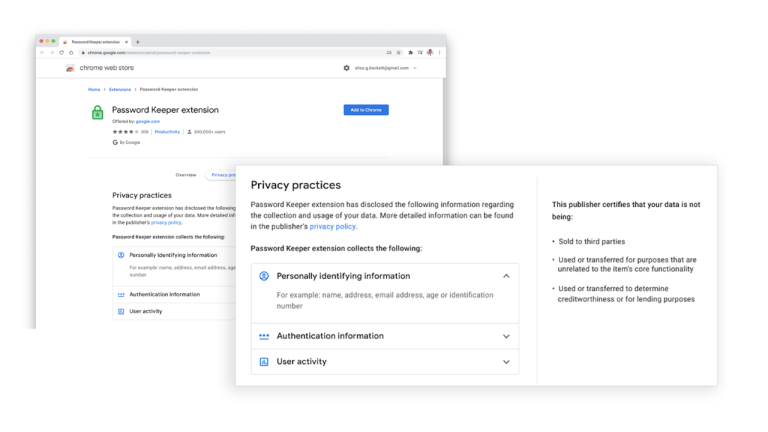Click User activity row in background window
The height and width of the screenshot is (432, 768).
coord(174,312)
